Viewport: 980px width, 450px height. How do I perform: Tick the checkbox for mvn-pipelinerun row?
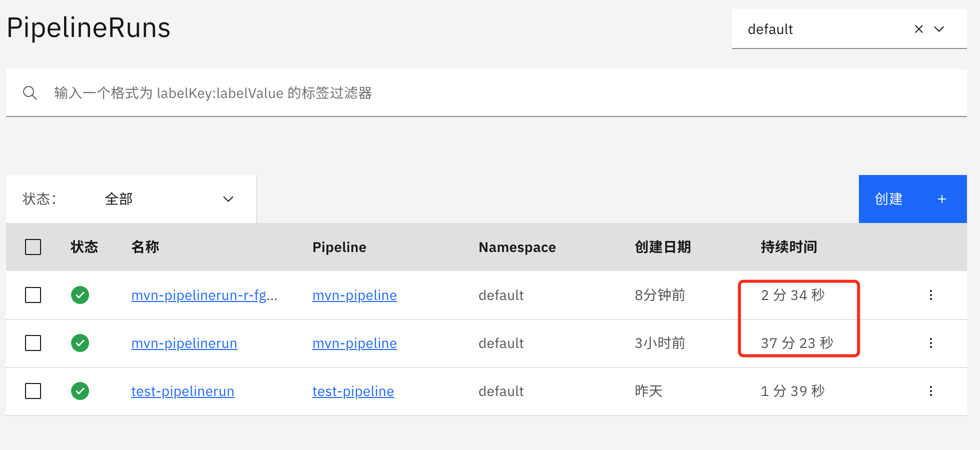pyautogui.click(x=33, y=343)
